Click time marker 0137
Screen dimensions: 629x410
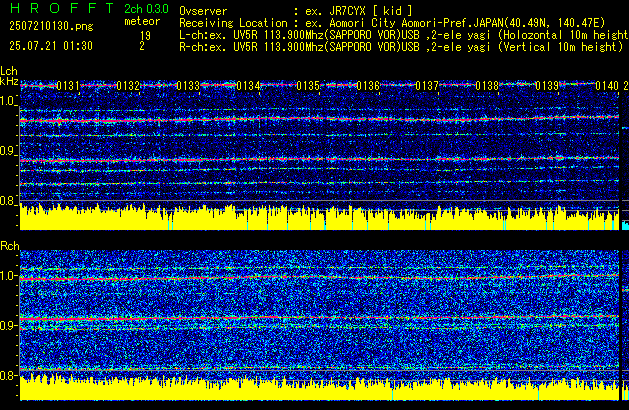(427, 85)
